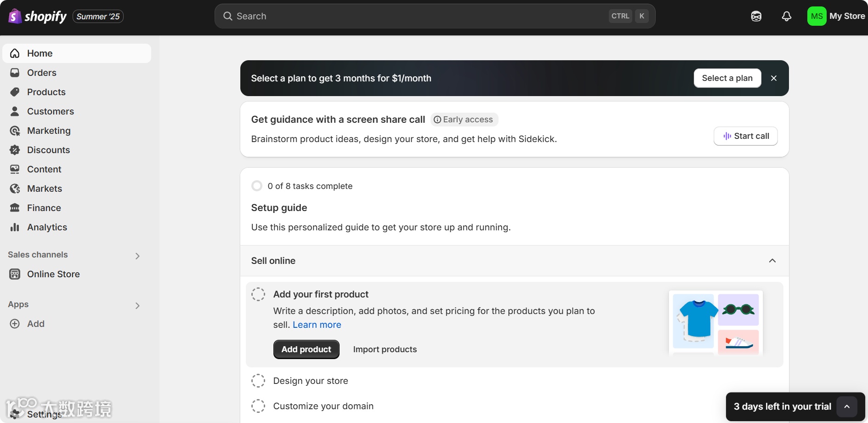This screenshot has height=423, width=868.
Task: Mark 'Add your first product' as done
Action: [x=258, y=294]
